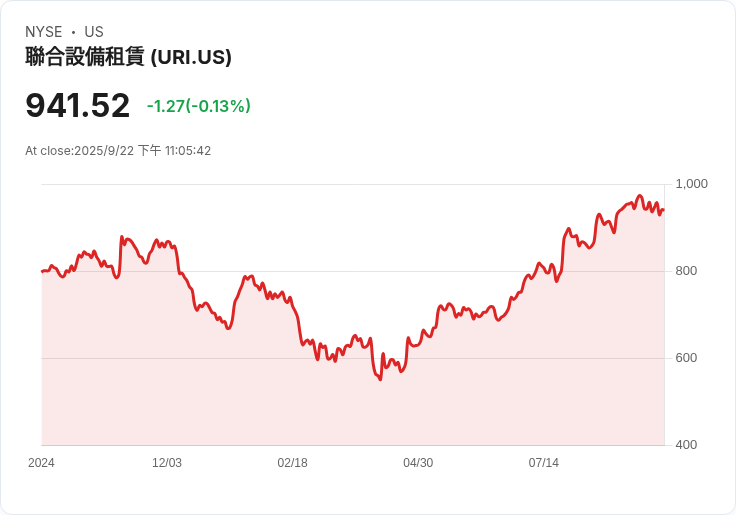Image resolution: width=736 pixels, height=515 pixels.
Task: Click the At close timestamp text
Action: (x=118, y=151)
